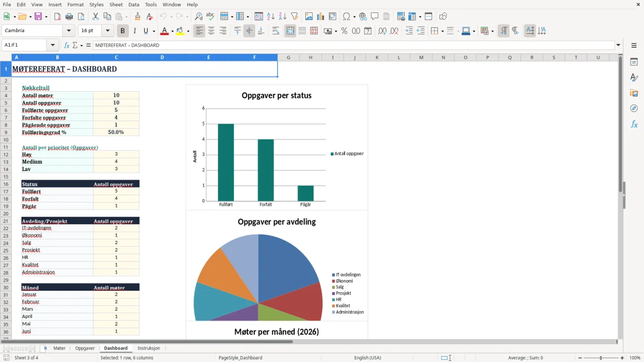Viewport: 644px width, 362px height.
Task: Toggle Center vertically alignment button
Action: pyautogui.click(x=249, y=31)
